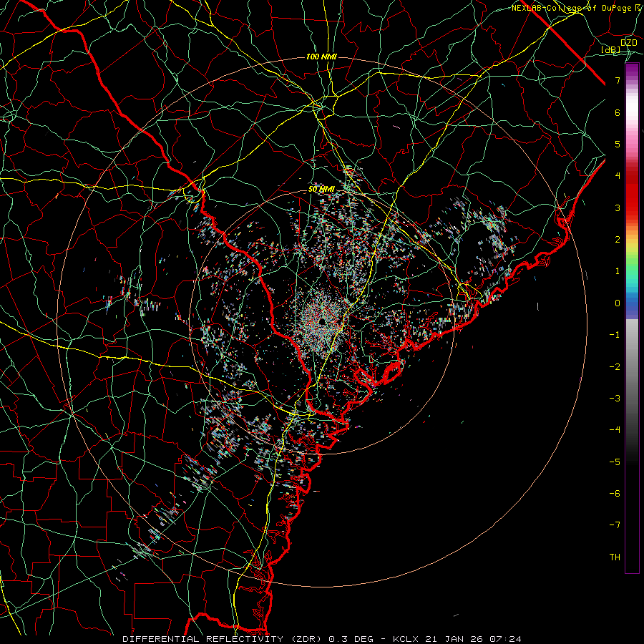The height and width of the screenshot is (644, 644).
Task: Click the 'DZD' product label above color scale
Action: coord(628,42)
